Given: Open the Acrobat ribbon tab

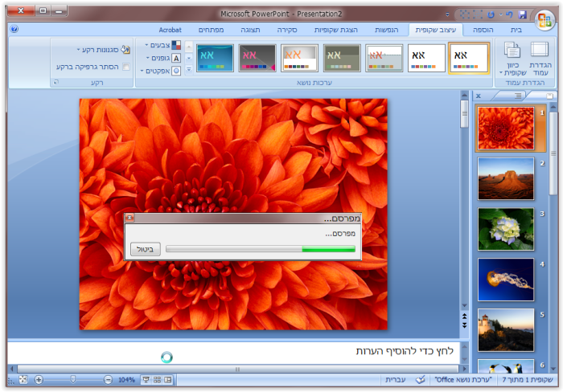Looking at the screenshot, I should click(170, 29).
